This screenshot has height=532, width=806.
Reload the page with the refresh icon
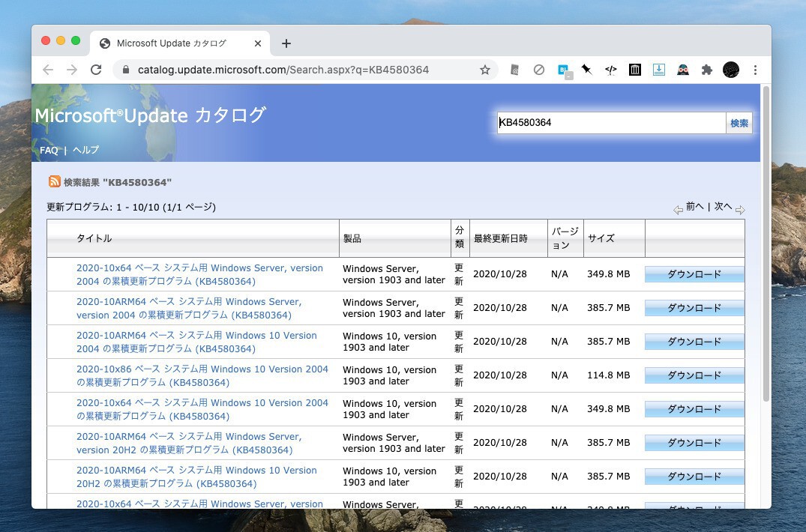[96, 70]
